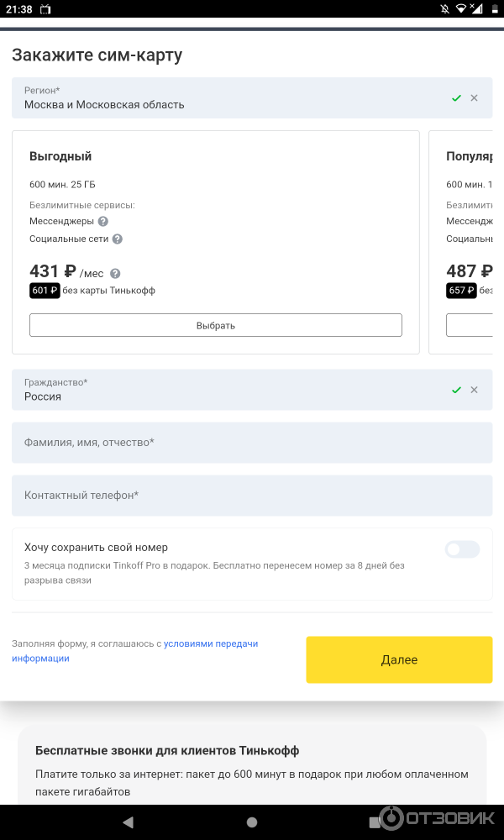The height and width of the screenshot is (840, 504).
Task: Open the Гражданство dropdown field
Action: point(227,390)
